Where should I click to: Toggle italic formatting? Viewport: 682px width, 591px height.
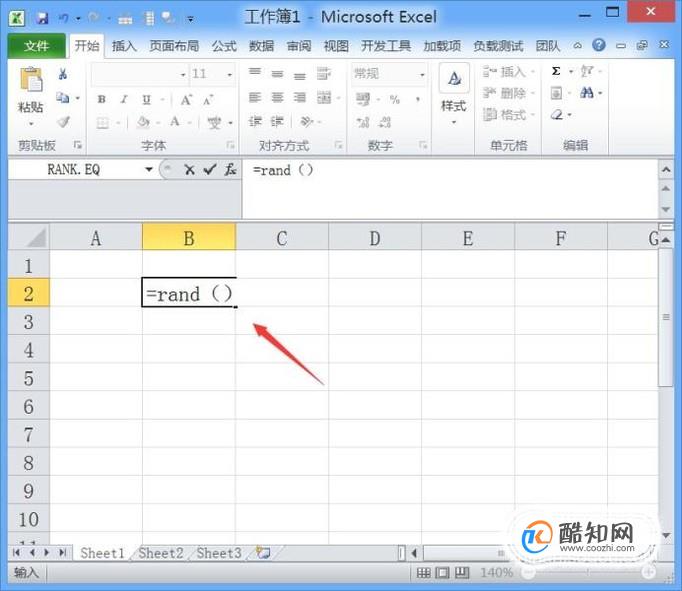pyautogui.click(x=124, y=100)
